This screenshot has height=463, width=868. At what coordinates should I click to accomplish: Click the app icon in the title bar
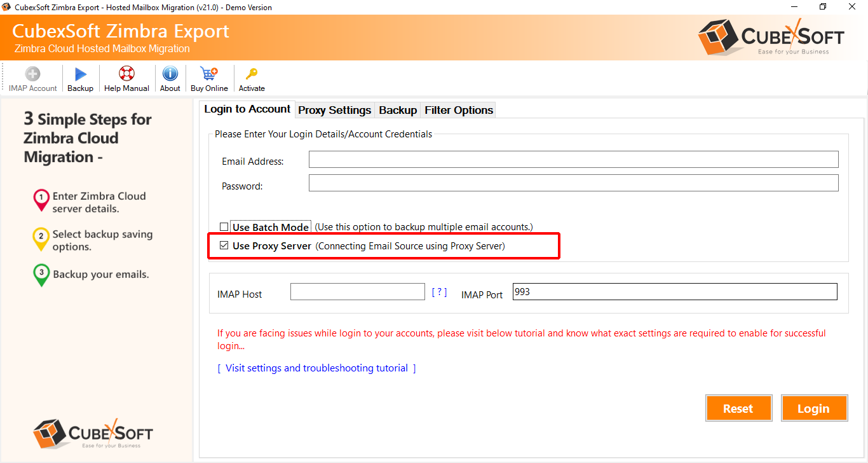point(7,8)
